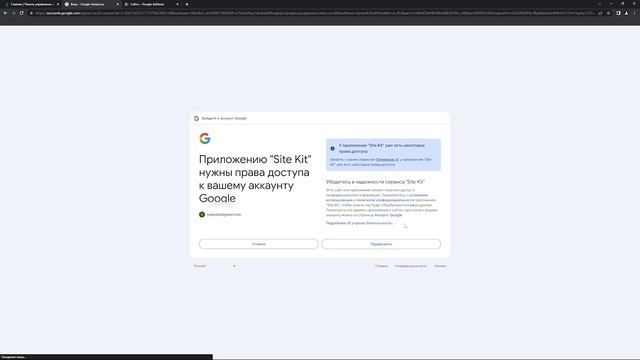Open the Help footer link
This screenshot has height=360, width=640.
pyautogui.click(x=381, y=266)
